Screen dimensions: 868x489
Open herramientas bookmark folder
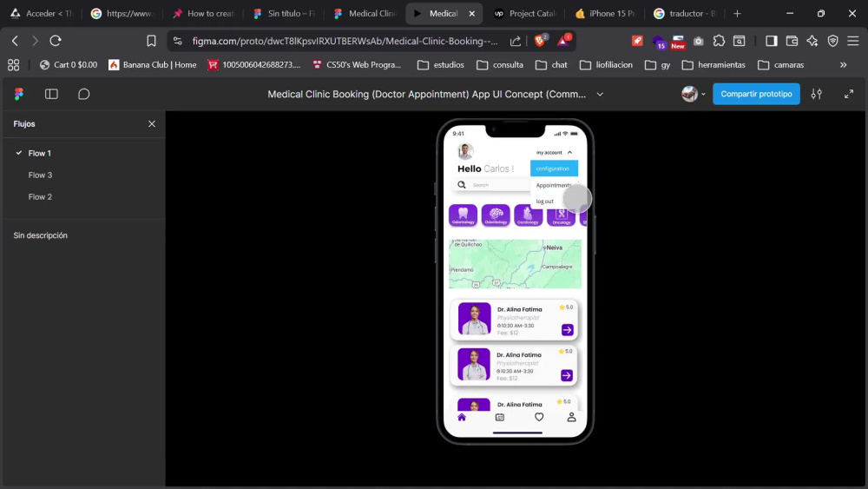click(x=713, y=65)
